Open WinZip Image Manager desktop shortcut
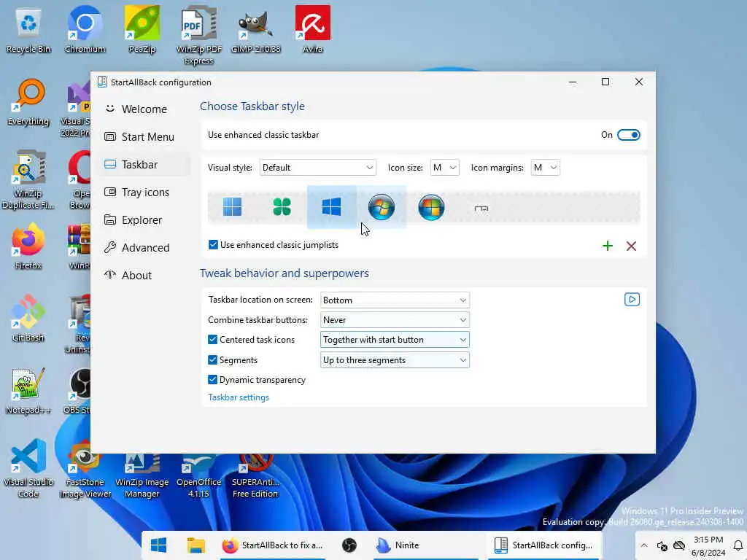747x560 pixels. coord(142,475)
